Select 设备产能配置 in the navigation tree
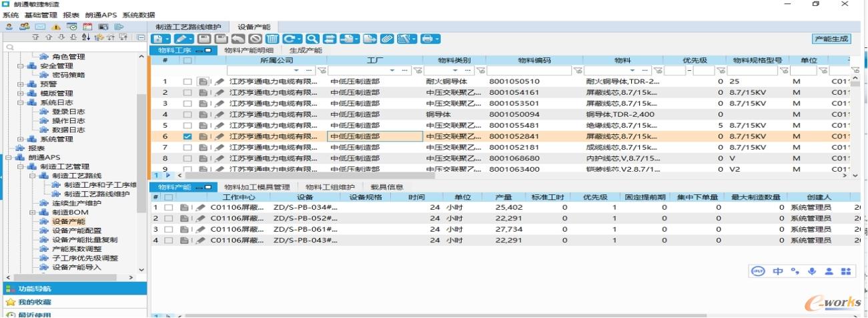Screen dimensions: 868x318 [x=77, y=230]
